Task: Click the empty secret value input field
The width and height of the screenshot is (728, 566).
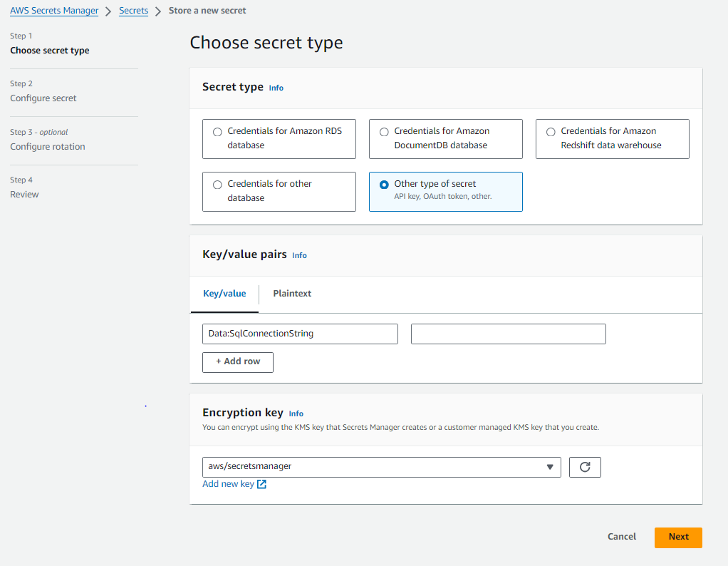Action: click(508, 334)
